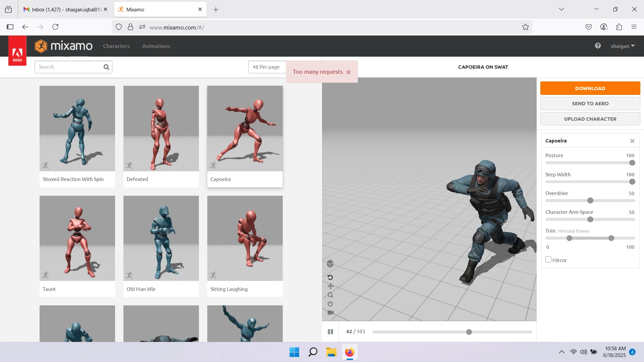Image resolution: width=644 pixels, height=362 pixels.
Task: Click the rotate camera icon in the viewer
Action: [x=330, y=277]
